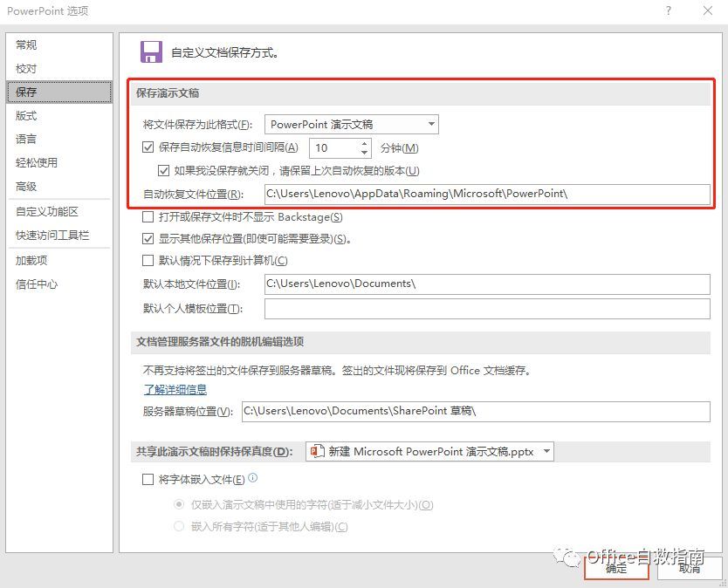Select 仅嵌入演示文稿中使用的字符 radio option
The width and height of the screenshot is (728, 588).
179,504
